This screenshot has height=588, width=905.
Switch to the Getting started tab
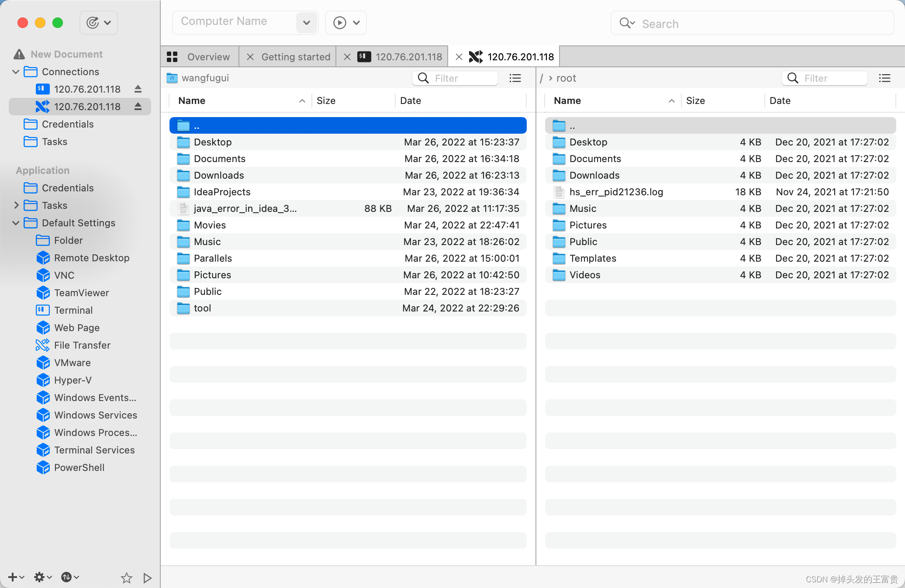click(x=295, y=57)
